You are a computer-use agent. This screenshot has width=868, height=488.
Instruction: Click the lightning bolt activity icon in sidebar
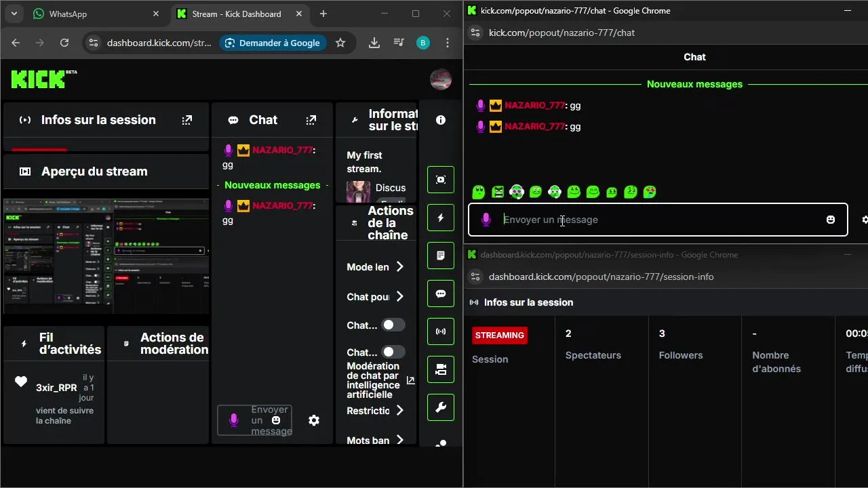[441, 218]
